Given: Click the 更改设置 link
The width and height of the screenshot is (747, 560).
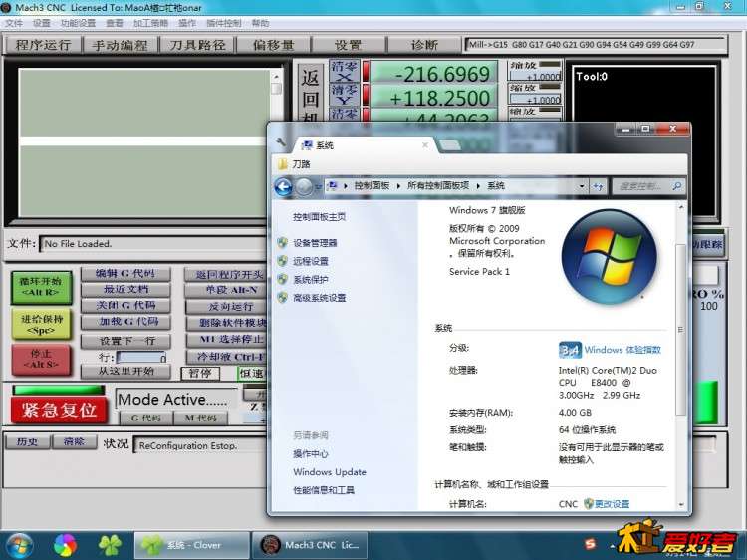Looking at the screenshot, I should (613, 504).
